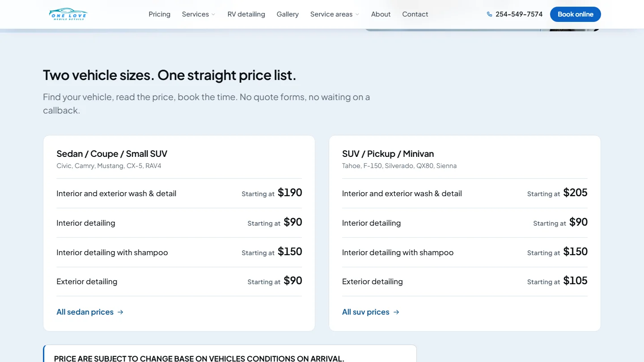Click the $205 SUV price
The height and width of the screenshot is (362, 644).
575,193
